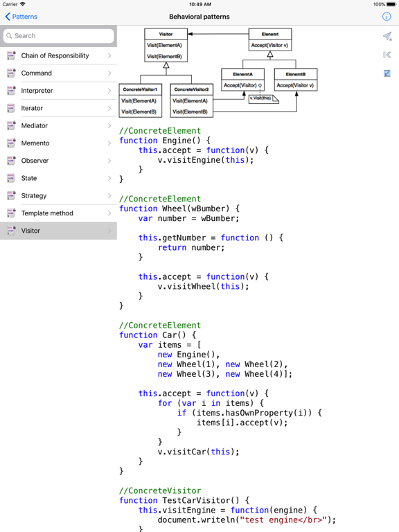Tap the 10:49 AM clock
The height and width of the screenshot is (532, 399).
click(200, 4)
